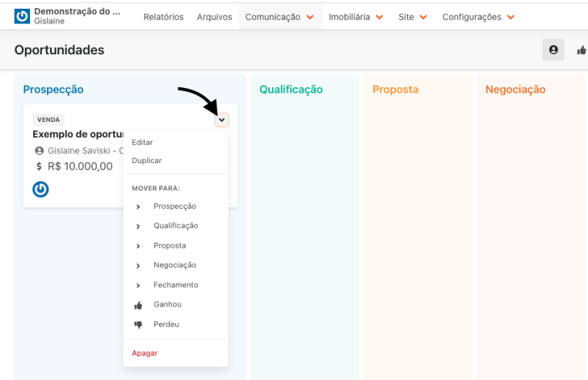Image resolution: width=588 pixels, height=380 pixels.
Task: Move opportunity to Qualificação via menu
Action: click(x=176, y=226)
